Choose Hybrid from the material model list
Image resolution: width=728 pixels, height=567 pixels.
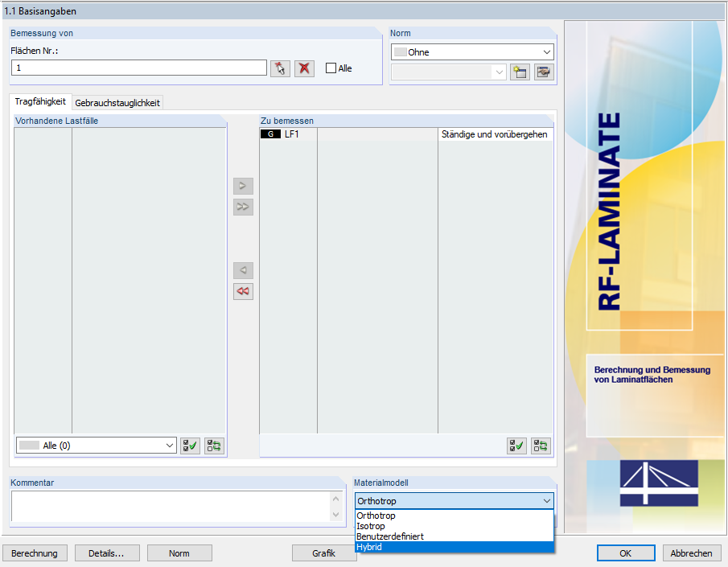[x=454, y=547]
